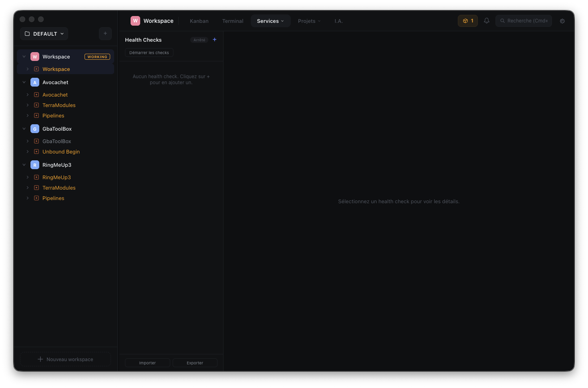
Task: Switch to the Terminal tab
Action: (x=233, y=21)
